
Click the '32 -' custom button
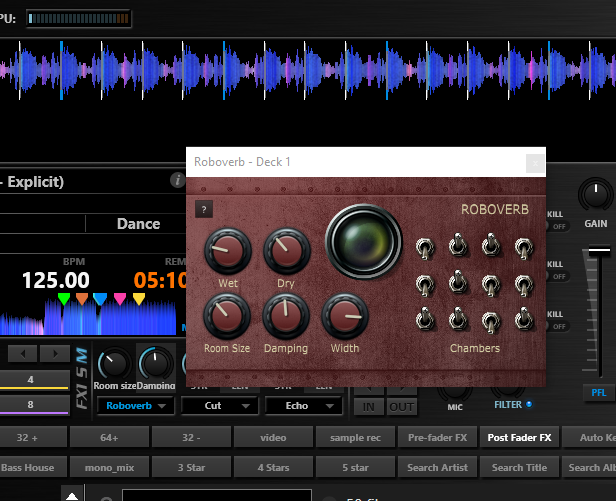click(191, 437)
